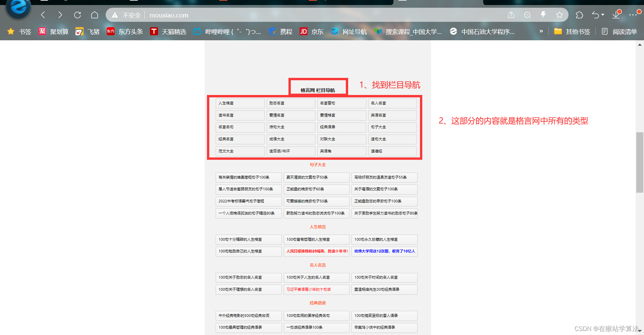The height and width of the screenshot is (335, 644).
Task: Go back to the previous page
Action: [x=43, y=15]
